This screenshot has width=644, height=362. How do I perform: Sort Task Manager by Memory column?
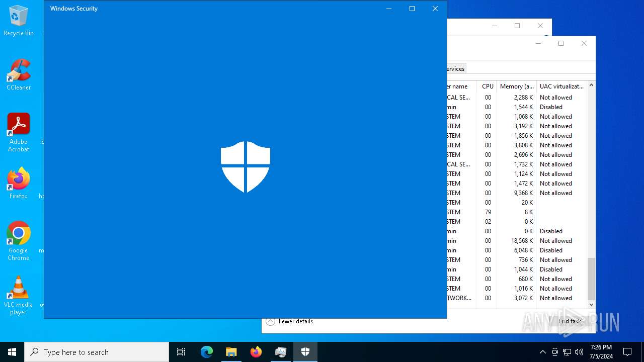(x=517, y=86)
